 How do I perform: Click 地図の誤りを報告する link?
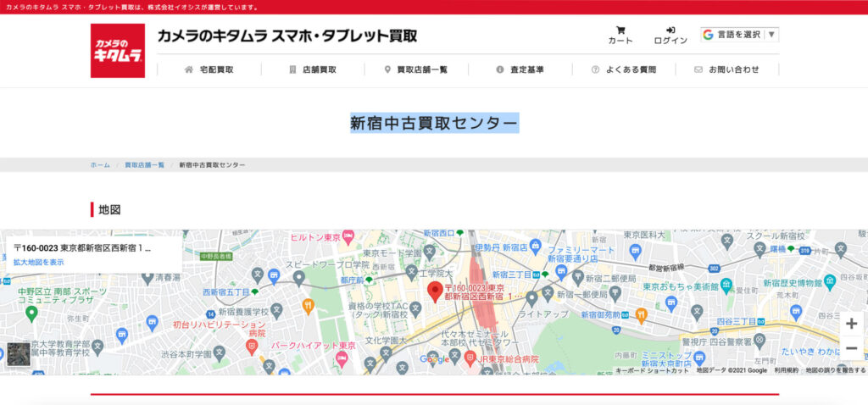click(835, 371)
